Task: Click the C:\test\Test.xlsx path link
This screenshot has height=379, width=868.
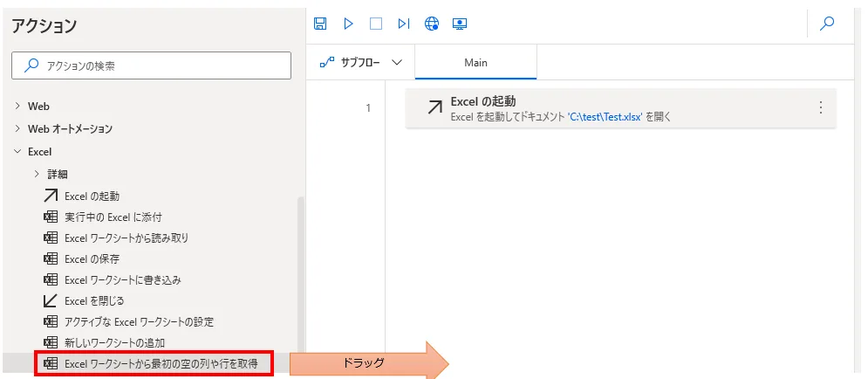Action: [x=605, y=116]
